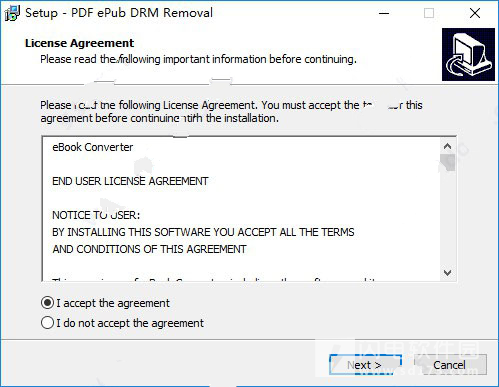Click the eBook Converter text line
Viewport: 499px width, 387px height.
coord(93,147)
